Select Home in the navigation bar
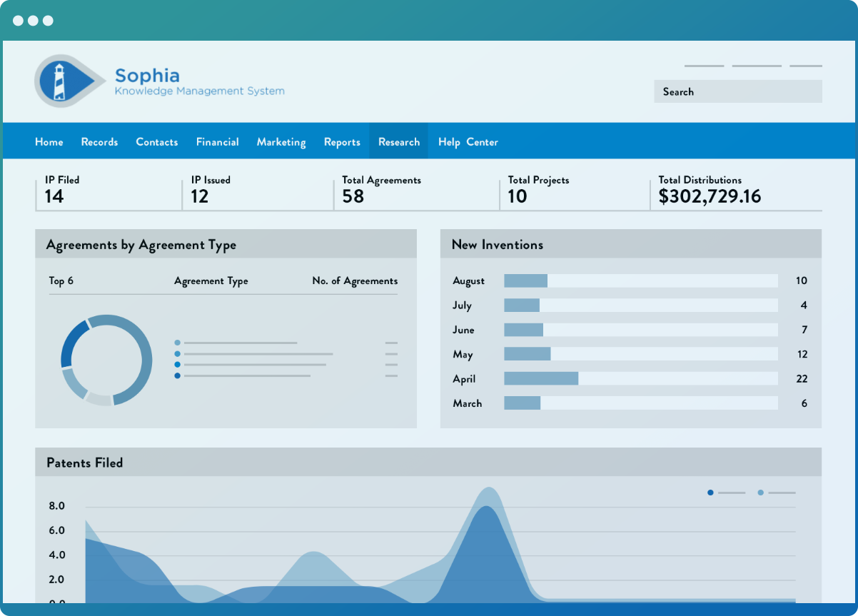The height and width of the screenshot is (616, 858). tap(49, 141)
